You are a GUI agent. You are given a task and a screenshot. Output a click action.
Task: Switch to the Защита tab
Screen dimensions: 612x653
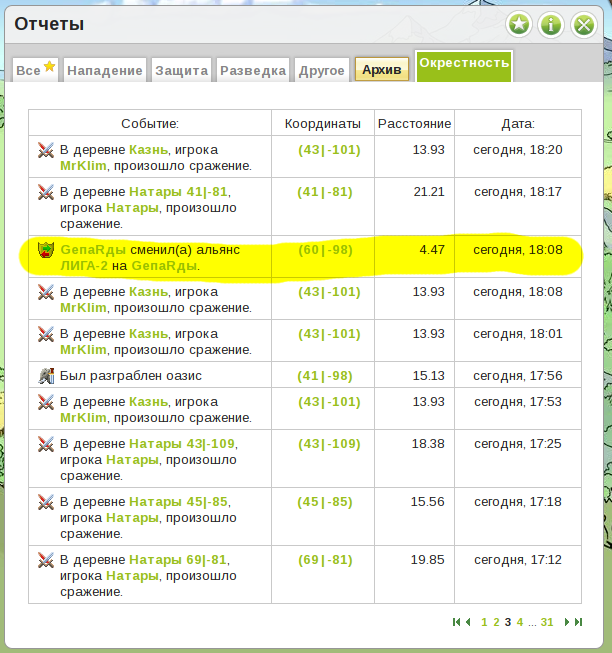point(182,70)
